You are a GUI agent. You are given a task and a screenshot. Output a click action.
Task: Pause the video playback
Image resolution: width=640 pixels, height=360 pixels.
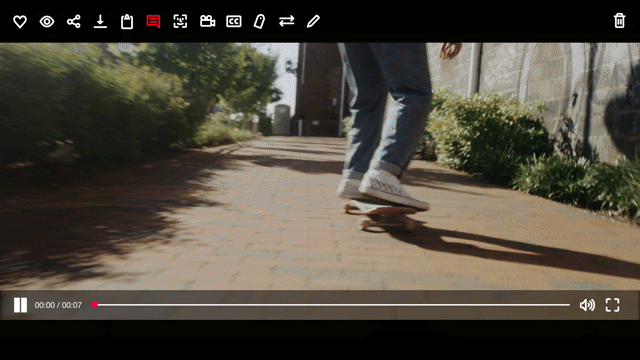coord(20,305)
